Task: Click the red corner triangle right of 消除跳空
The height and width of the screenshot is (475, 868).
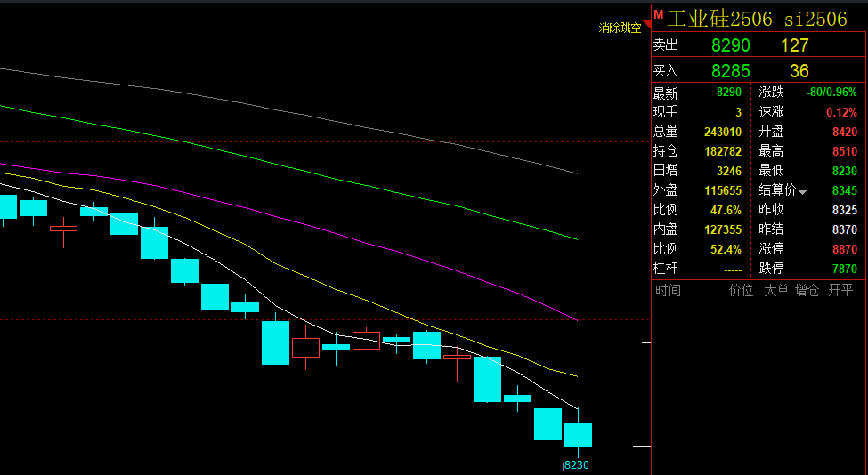Action: pyautogui.click(x=646, y=25)
